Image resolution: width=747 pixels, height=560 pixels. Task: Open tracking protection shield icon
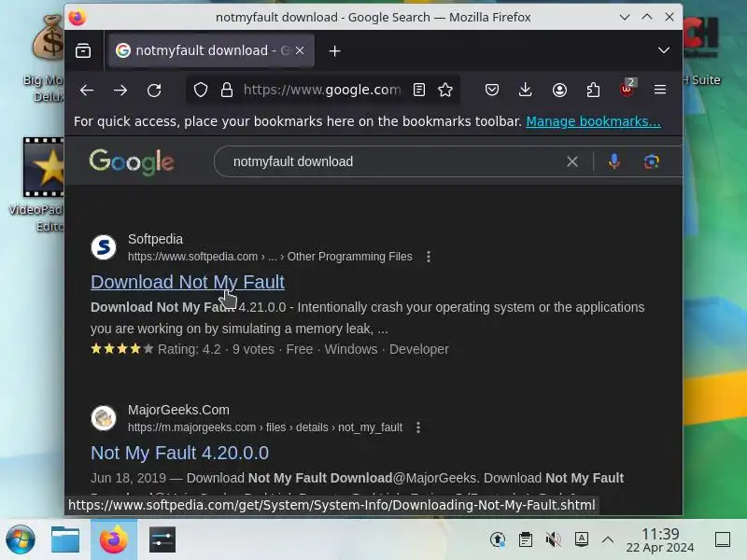pos(201,90)
